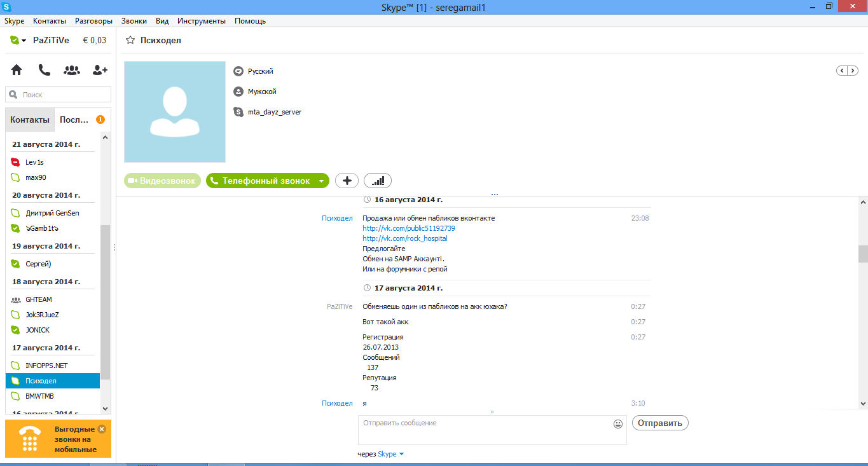Click the Skype logo in the title bar
868x466 pixels.
click(7, 6)
